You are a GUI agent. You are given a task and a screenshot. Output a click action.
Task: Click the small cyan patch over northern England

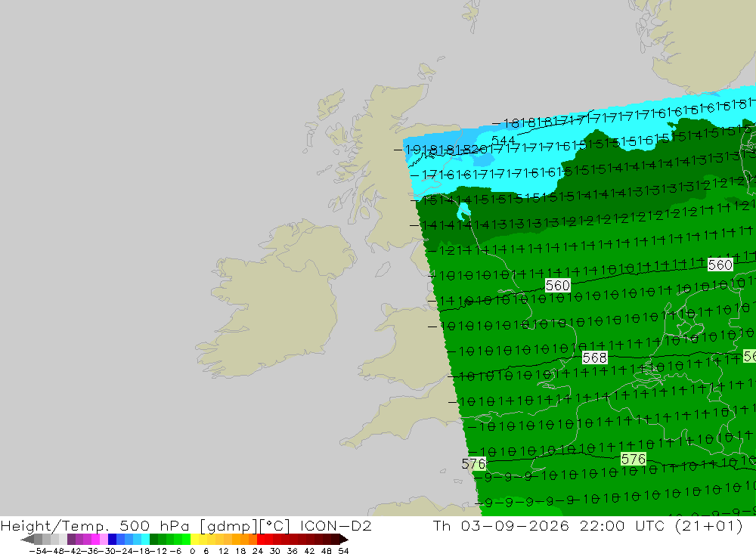tap(464, 211)
